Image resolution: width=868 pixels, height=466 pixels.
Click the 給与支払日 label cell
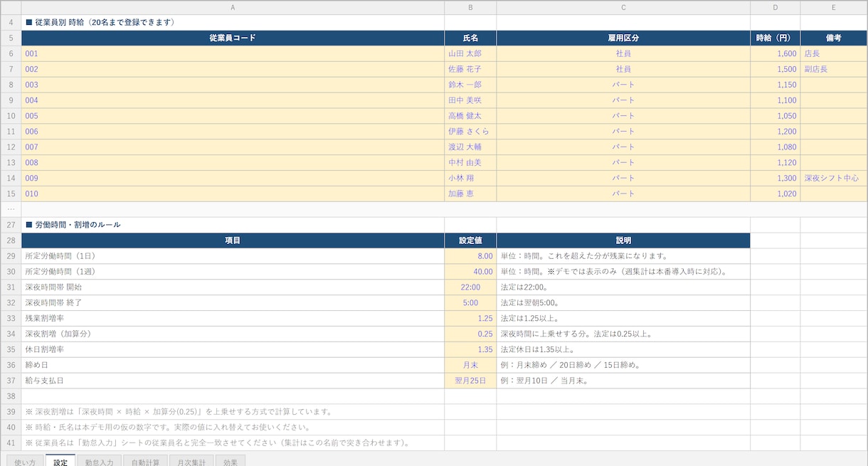tap(233, 381)
